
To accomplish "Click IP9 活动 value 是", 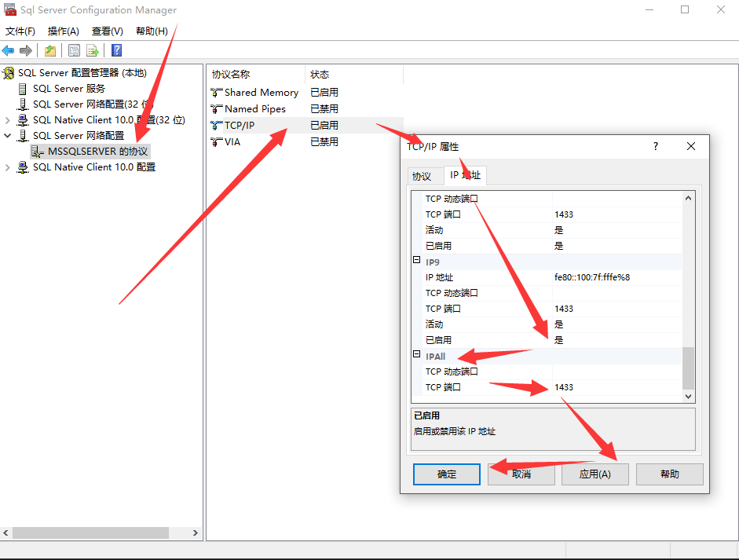I will [617, 325].
